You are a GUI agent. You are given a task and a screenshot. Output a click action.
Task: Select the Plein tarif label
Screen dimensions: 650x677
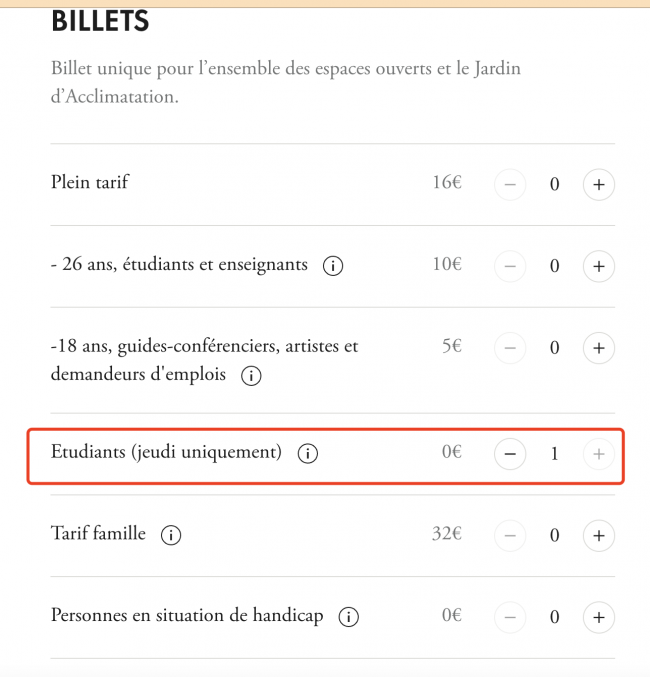click(90, 183)
